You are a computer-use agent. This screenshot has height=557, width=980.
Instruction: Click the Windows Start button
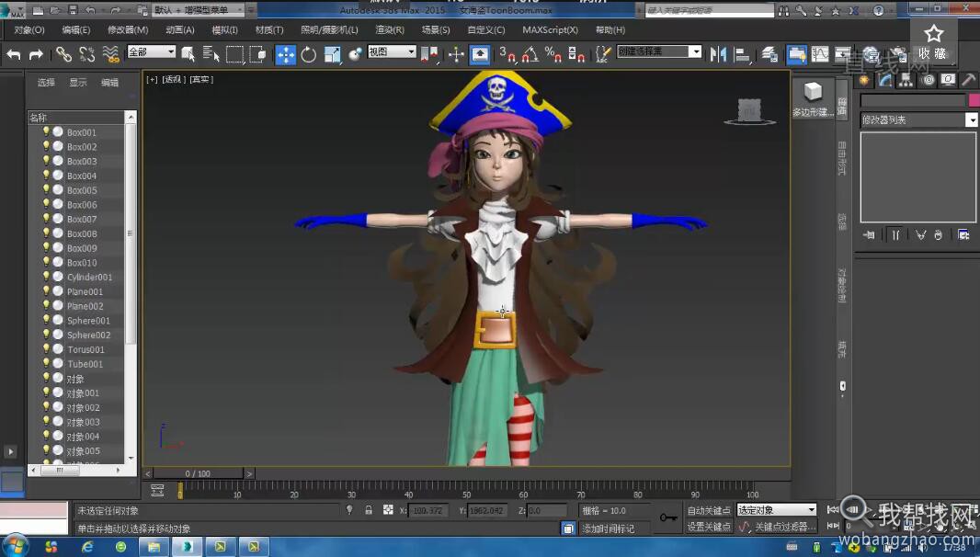pos(15,546)
